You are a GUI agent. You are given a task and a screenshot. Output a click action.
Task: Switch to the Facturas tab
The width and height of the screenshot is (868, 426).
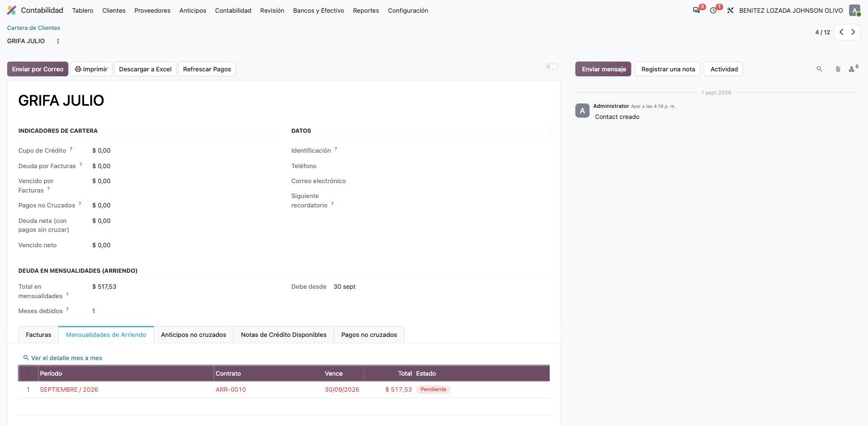pyautogui.click(x=38, y=335)
